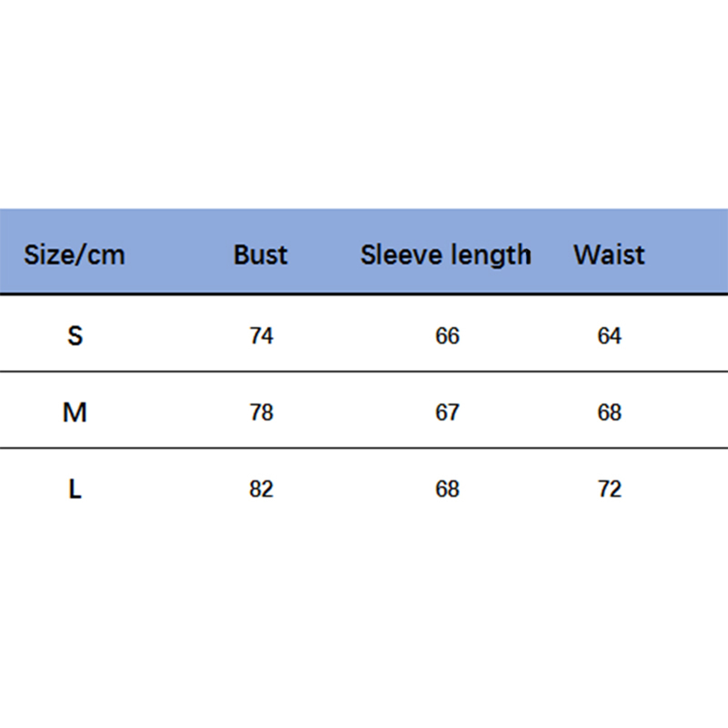Click the thick line under the header
The image size is (728, 728).
[364, 295]
